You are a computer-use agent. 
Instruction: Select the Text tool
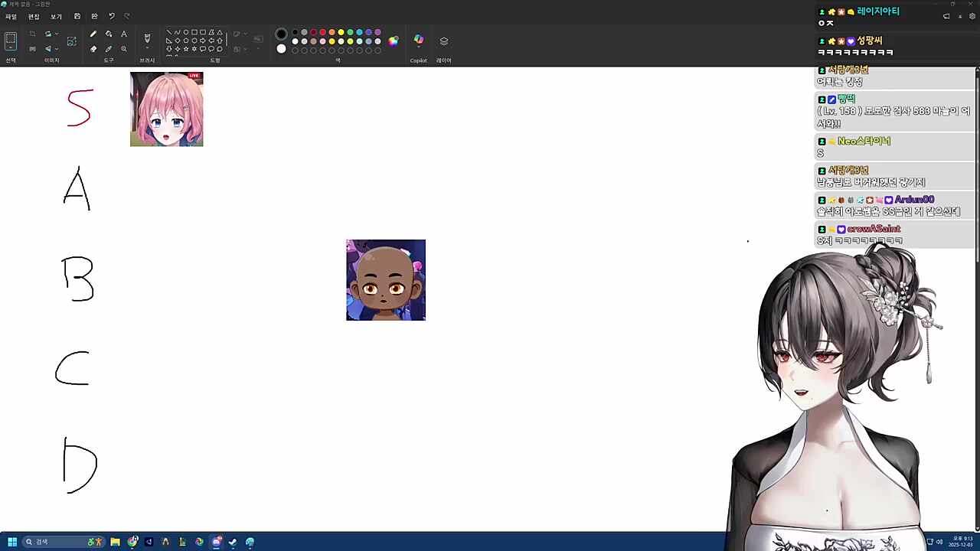(124, 34)
